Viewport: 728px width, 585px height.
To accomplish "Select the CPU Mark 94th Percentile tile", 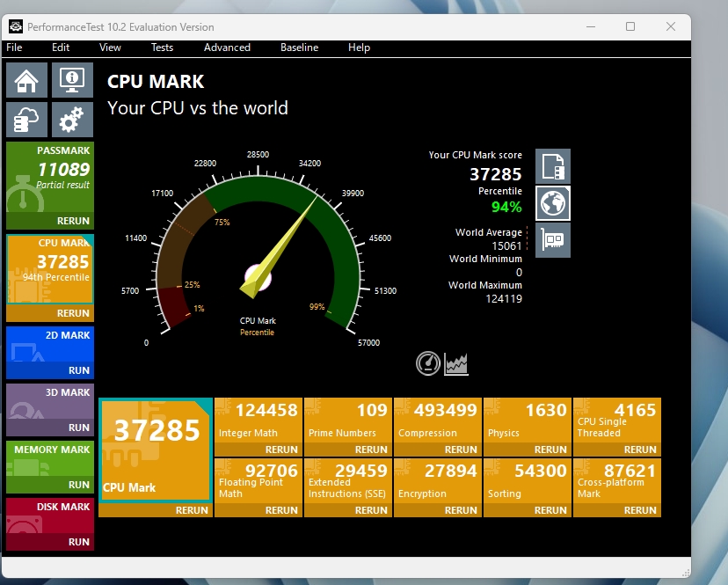I will 50,269.
